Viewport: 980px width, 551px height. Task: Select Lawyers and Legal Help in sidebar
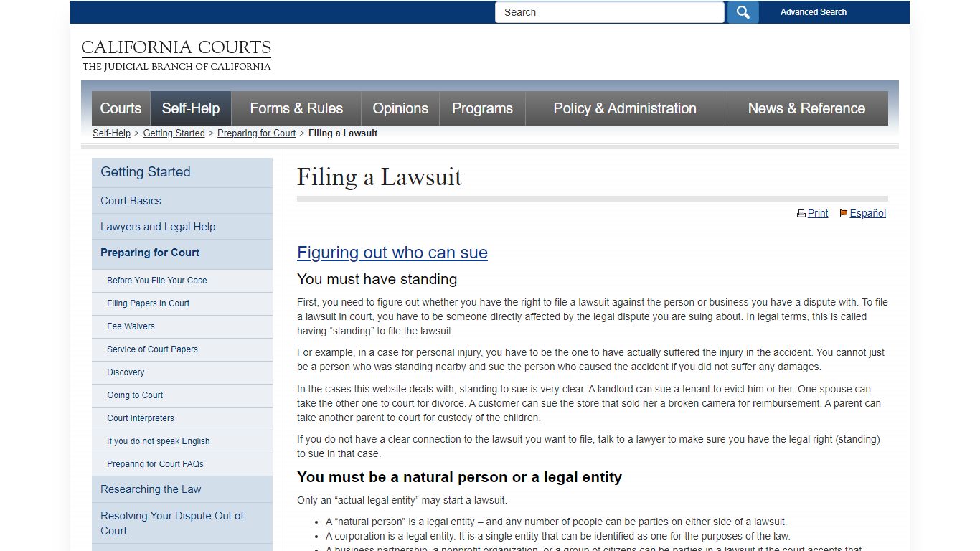(182, 227)
